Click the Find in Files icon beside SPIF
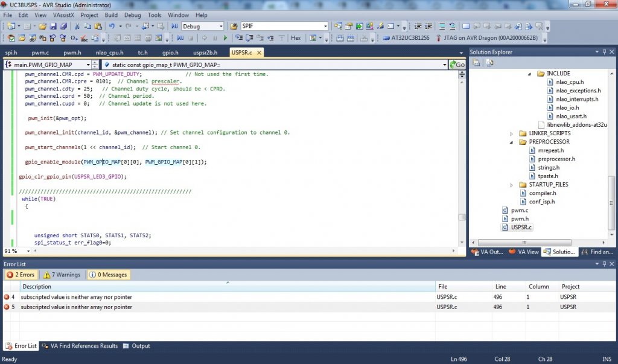 point(234,27)
